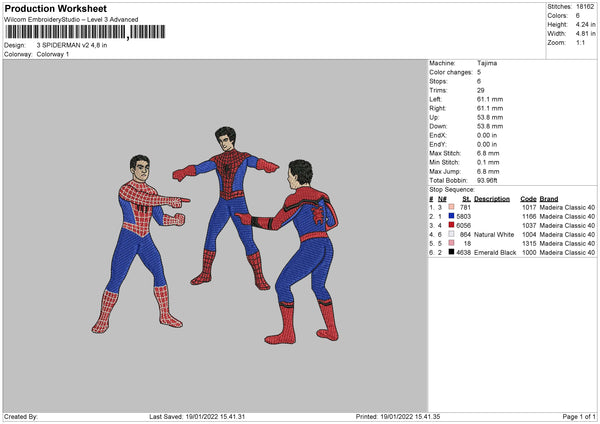Click the center Spider-Man with outstretched arms
This screenshot has height=424, width=600.
tap(227, 209)
